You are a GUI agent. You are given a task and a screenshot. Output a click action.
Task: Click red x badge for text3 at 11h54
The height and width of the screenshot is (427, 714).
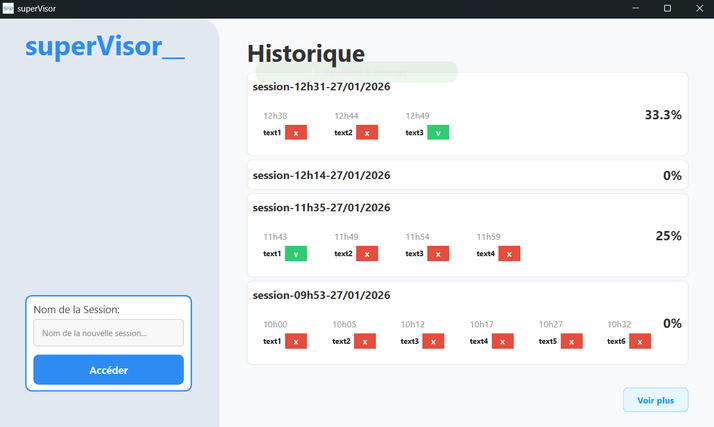[x=438, y=254]
